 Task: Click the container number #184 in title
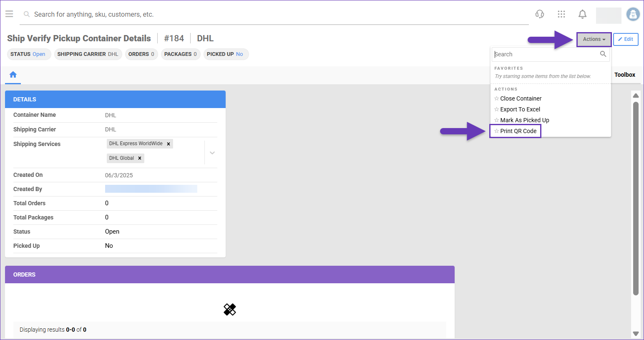pyautogui.click(x=174, y=38)
